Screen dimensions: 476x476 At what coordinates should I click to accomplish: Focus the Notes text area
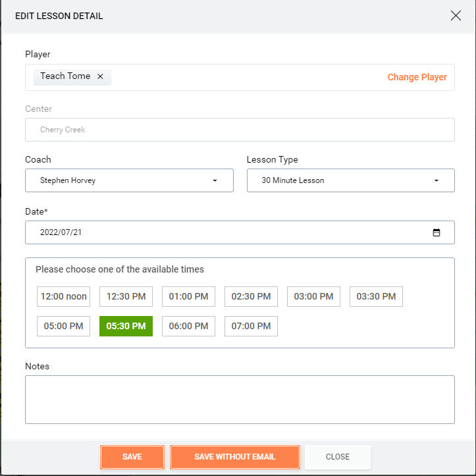click(x=240, y=400)
